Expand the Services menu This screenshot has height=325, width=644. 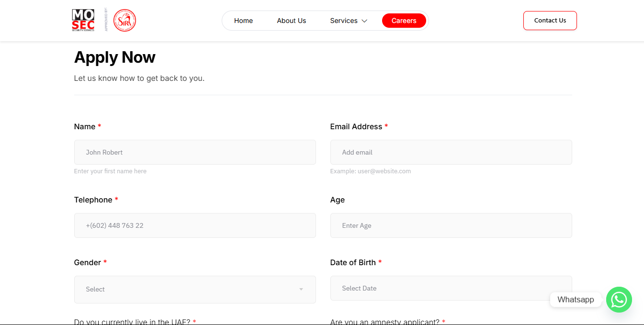[344, 21]
